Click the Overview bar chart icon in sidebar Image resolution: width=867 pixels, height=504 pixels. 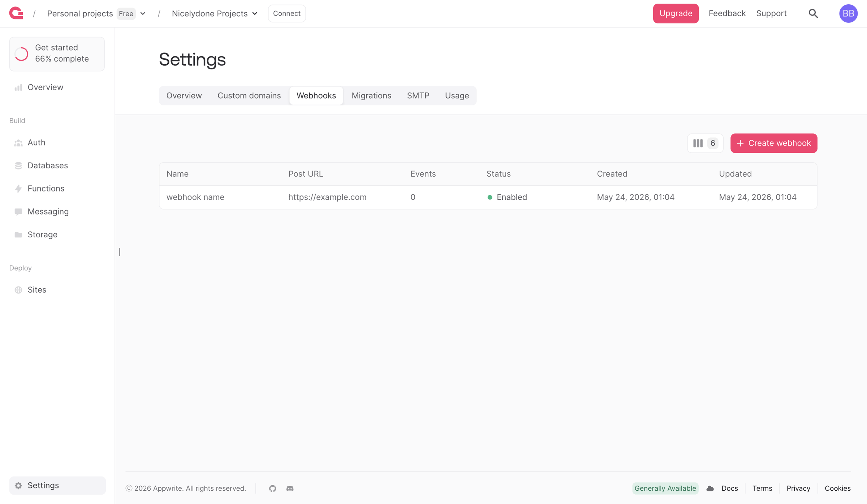(18, 87)
